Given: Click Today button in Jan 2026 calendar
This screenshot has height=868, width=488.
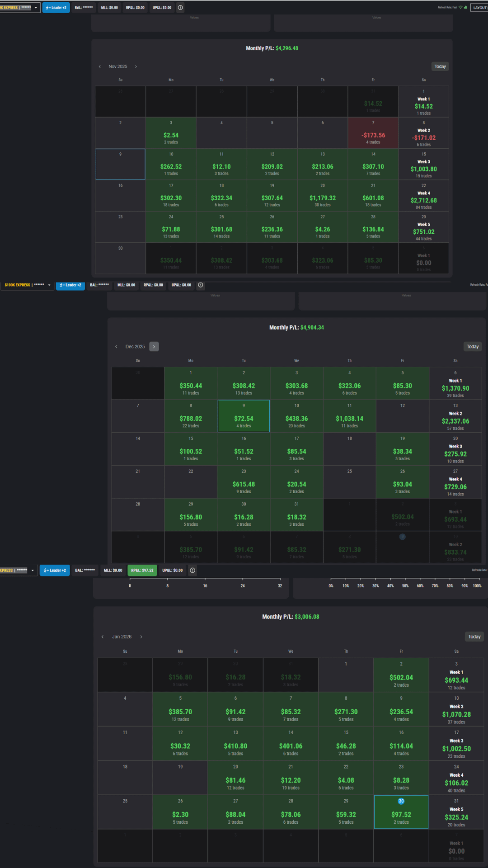Looking at the screenshot, I should click(x=474, y=637).
